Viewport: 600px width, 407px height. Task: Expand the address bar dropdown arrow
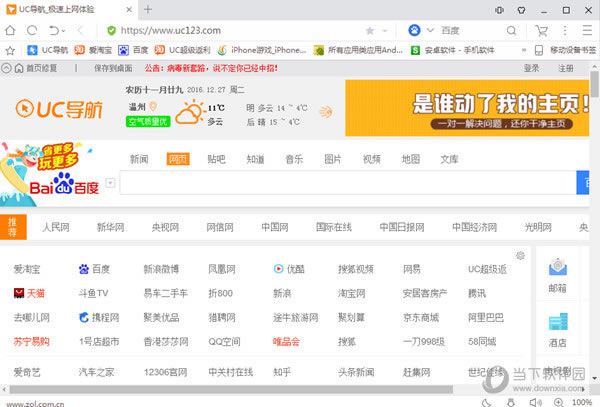[x=385, y=31]
